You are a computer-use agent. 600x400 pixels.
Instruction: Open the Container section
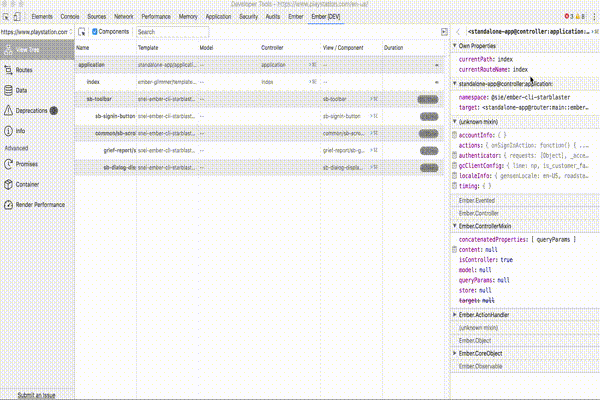click(x=27, y=184)
